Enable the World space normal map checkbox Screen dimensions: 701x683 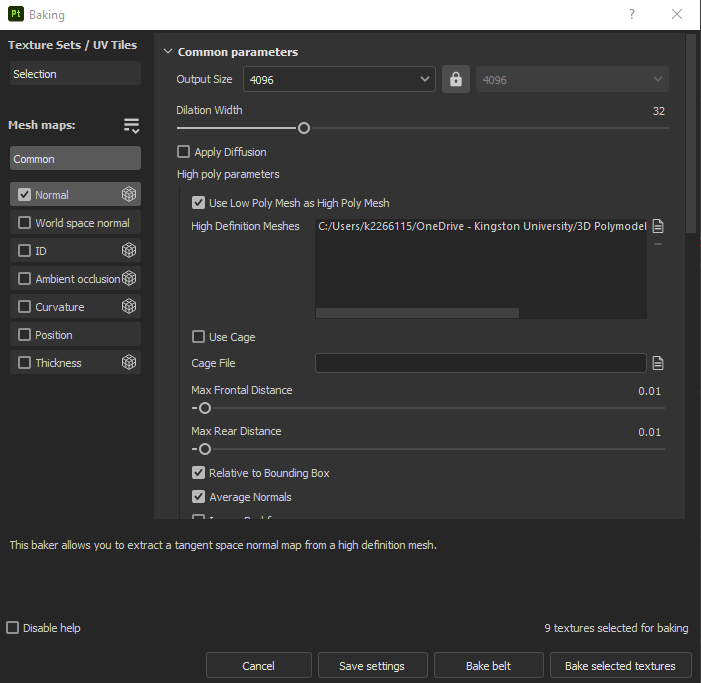coord(25,223)
